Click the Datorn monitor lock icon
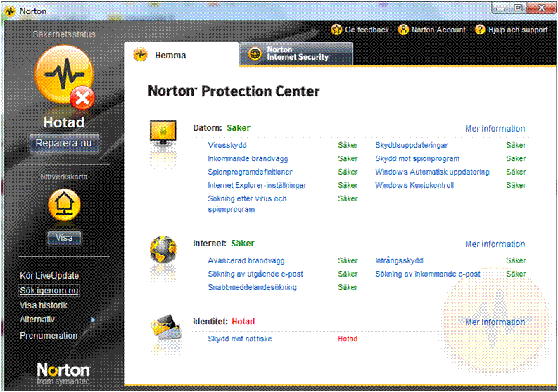The width and height of the screenshot is (558, 392). point(163,133)
